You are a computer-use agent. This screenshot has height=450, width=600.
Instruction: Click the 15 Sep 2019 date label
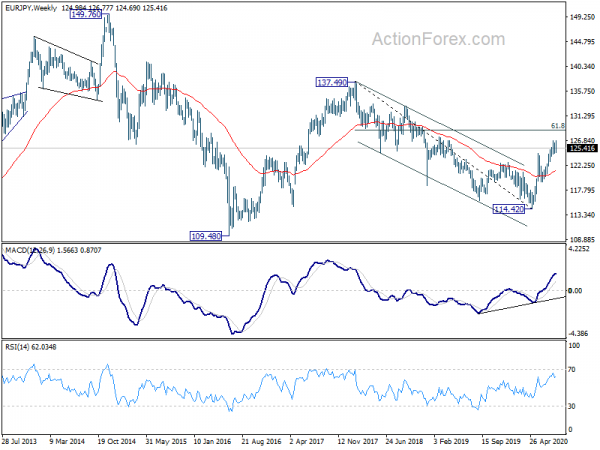(x=501, y=441)
